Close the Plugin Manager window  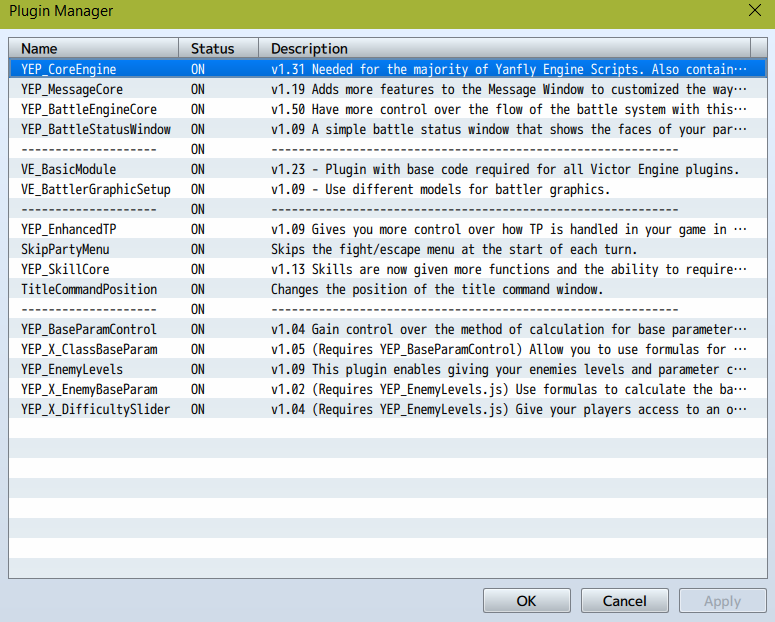pyautogui.click(x=754, y=10)
